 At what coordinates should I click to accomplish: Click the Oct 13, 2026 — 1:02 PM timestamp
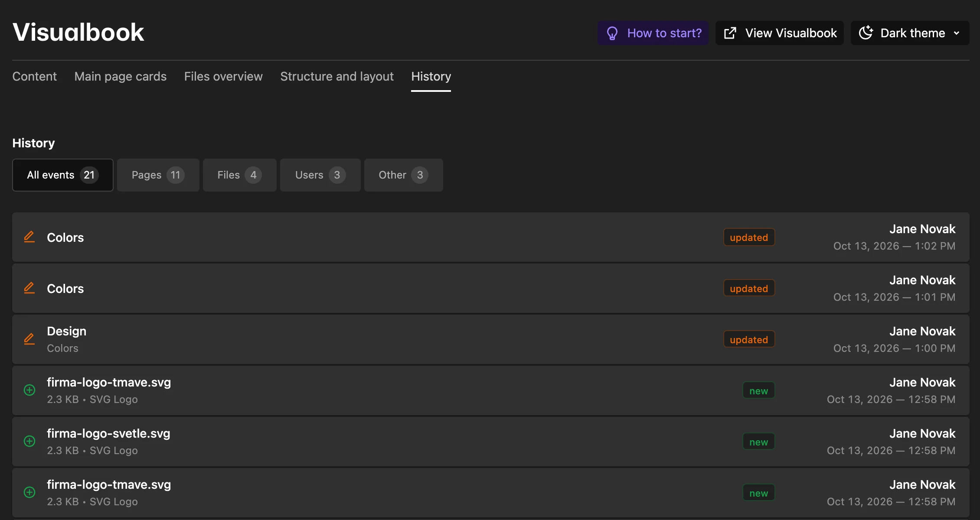pyautogui.click(x=894, y=246)
